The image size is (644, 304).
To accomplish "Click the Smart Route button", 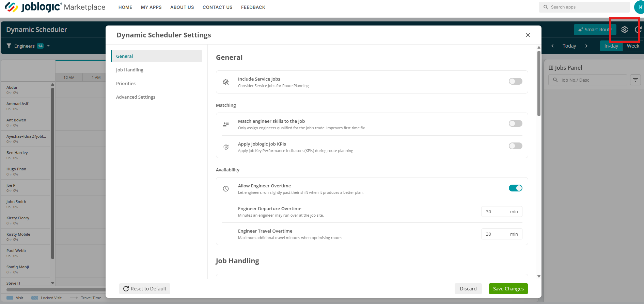I will click(x=595, y=30).
